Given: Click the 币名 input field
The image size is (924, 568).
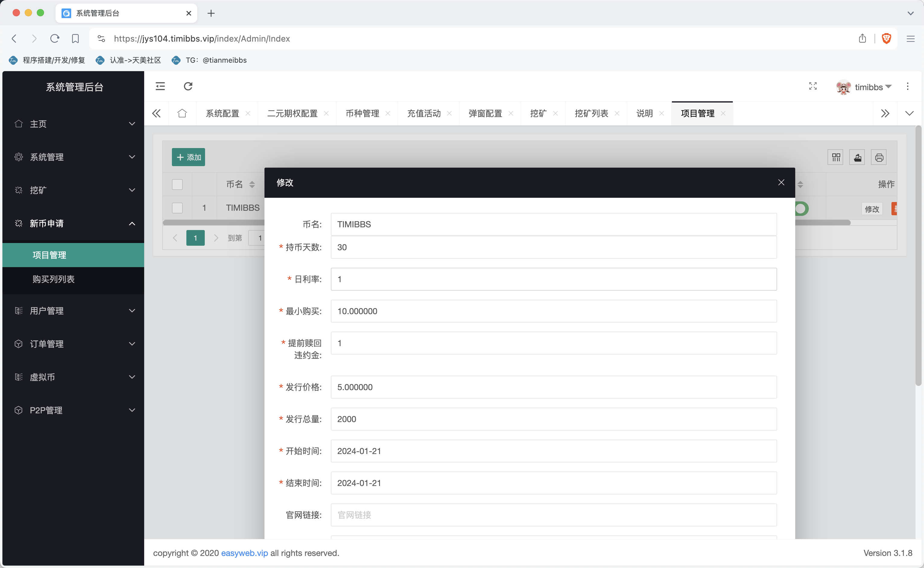Looking at the screenshot, I should (553, 224).
